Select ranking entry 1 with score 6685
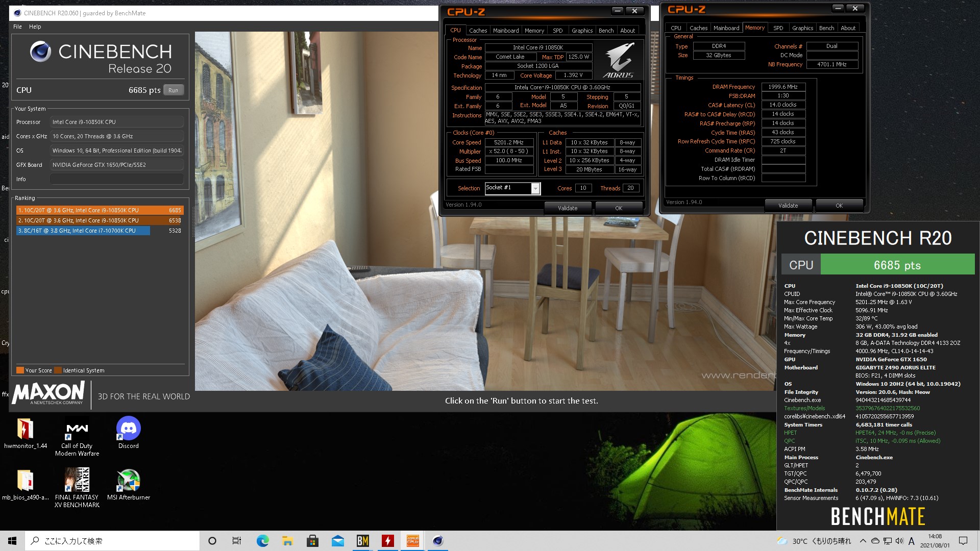 point(100,210)
